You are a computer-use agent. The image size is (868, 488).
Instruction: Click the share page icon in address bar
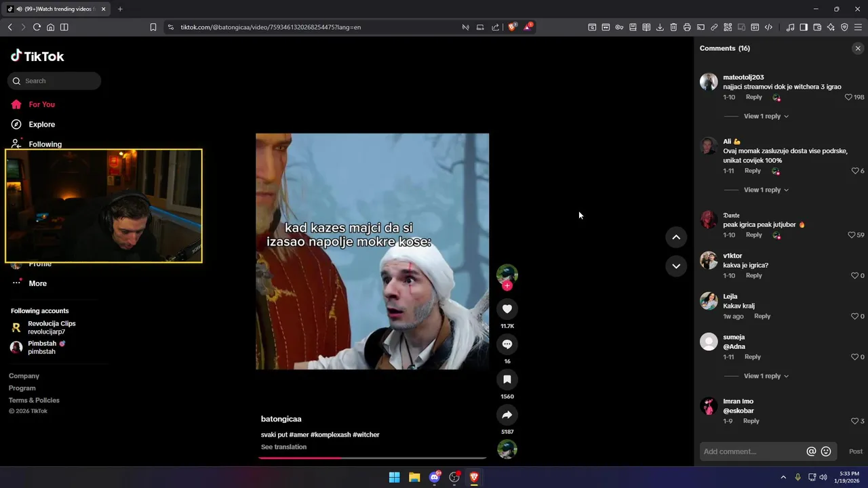495,27
